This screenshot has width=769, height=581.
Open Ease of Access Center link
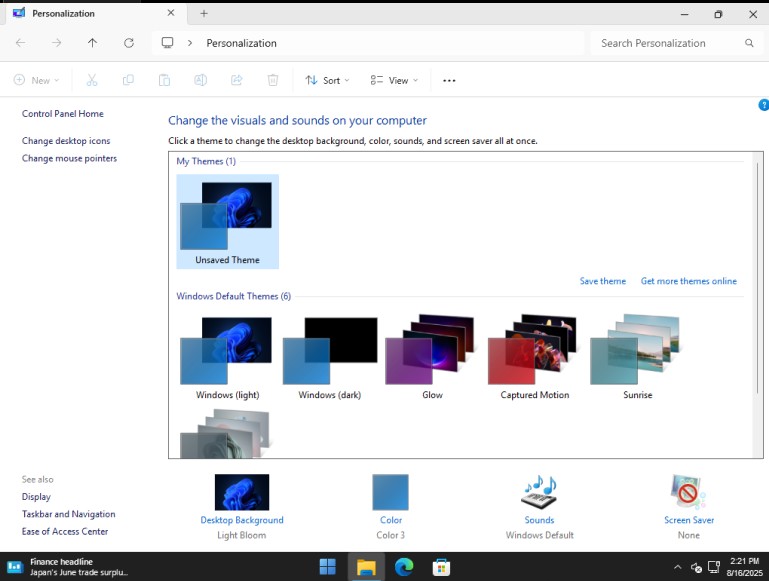pyautogui.click(x=65, y=531)
